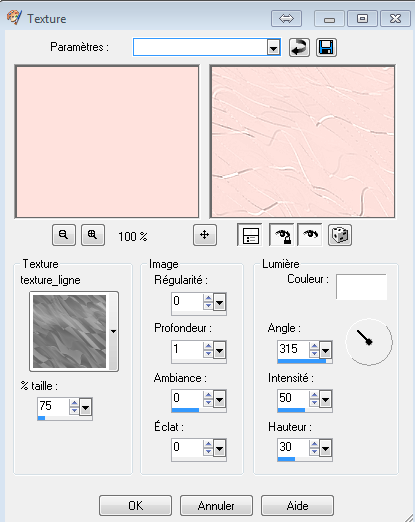Toggle the show/hide previews button
415x522 pixels.
tap(250, 235)
